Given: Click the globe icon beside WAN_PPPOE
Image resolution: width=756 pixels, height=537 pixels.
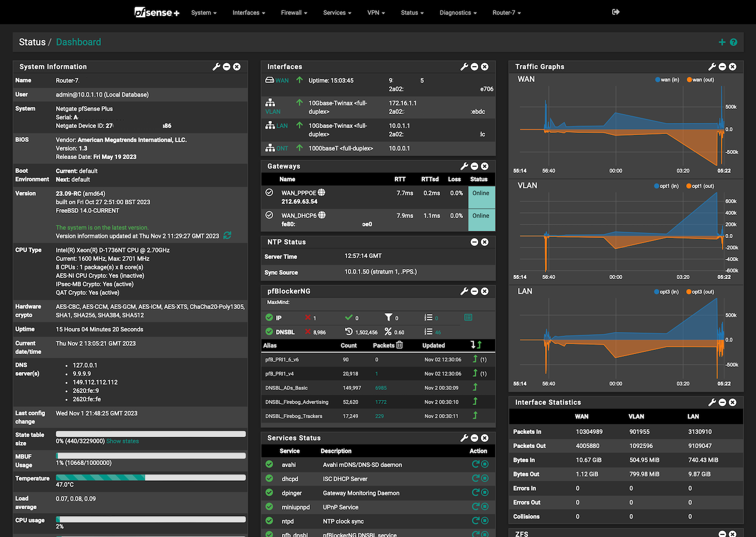Looking at the screenshot, I should point(321,192).
